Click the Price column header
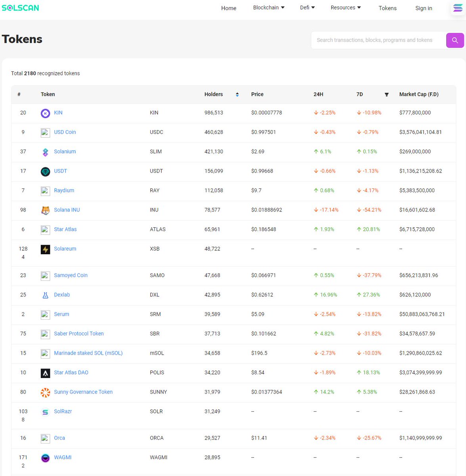The height and width of the screenshot is (476, 466). (x=257, y=94)
